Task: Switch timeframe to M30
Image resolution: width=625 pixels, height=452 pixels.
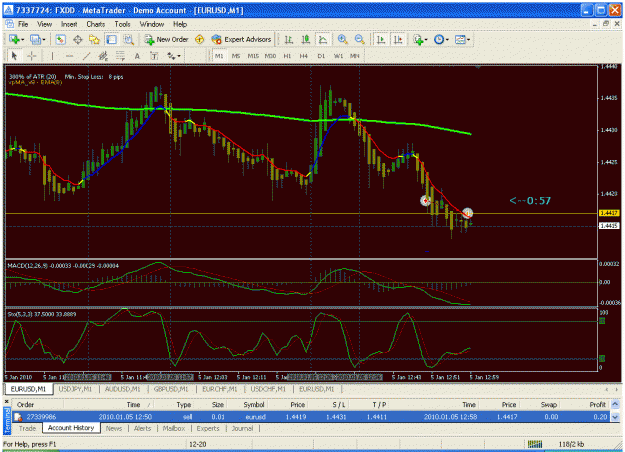Action: (x=270, y=56)
